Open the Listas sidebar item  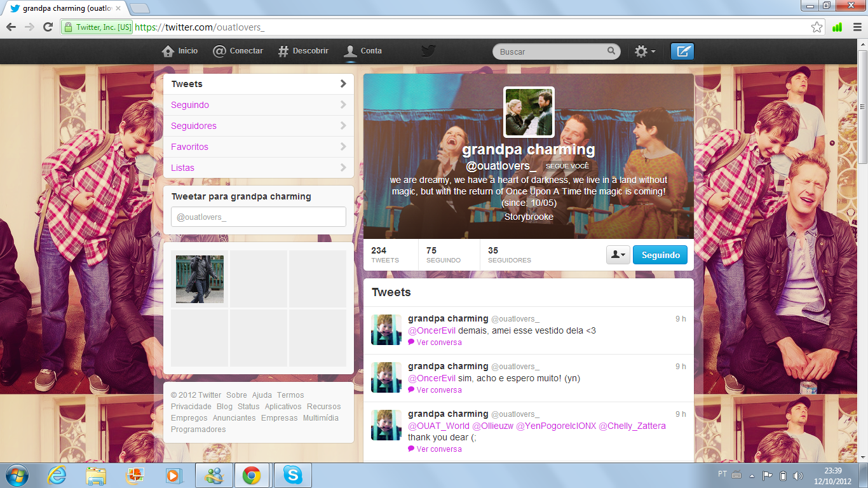259,168
